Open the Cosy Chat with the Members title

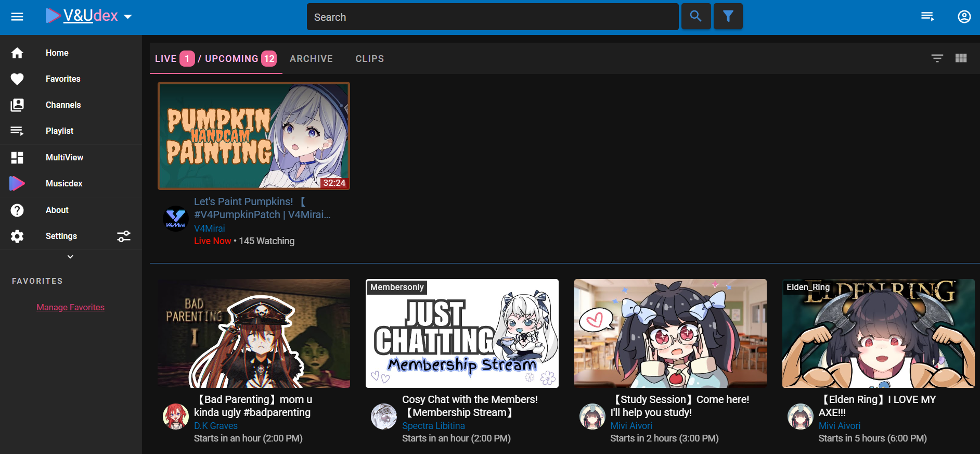[x=470, y=406]
